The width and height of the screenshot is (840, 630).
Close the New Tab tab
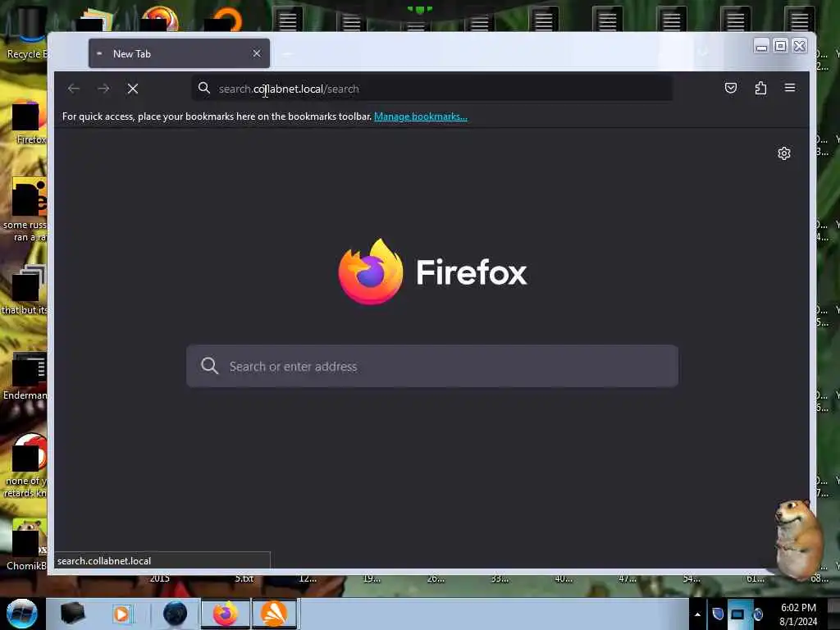[x=257, y=53]
